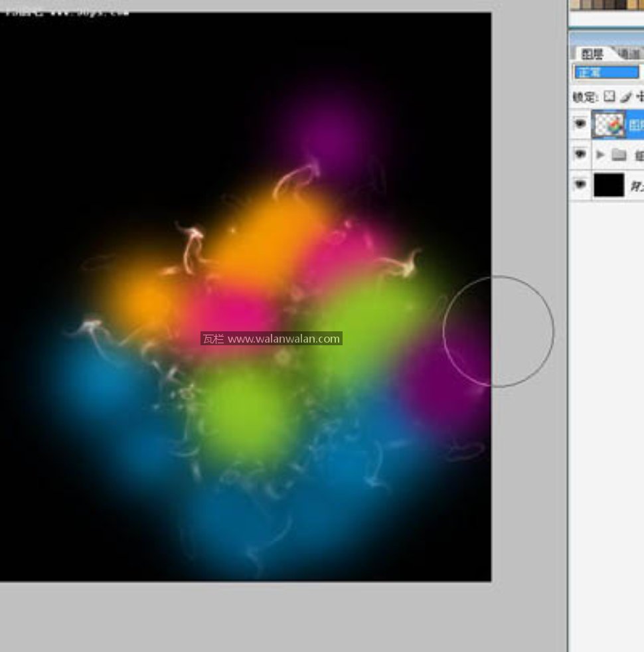The width and height of the screenshot is (644, 652).
Task: Open the blend mode dropdown (正常)
Action: (x=606, y=72)
